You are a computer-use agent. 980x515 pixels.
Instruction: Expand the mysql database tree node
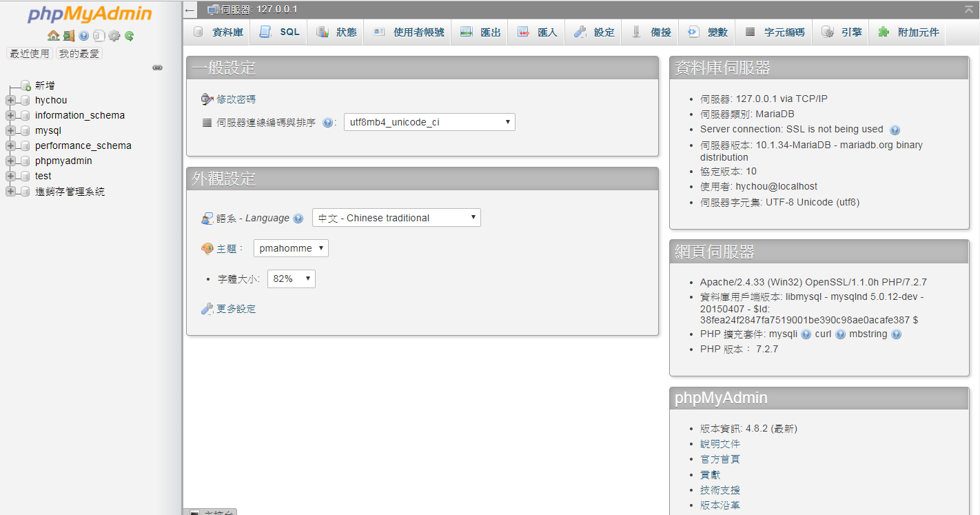point(10,130)
